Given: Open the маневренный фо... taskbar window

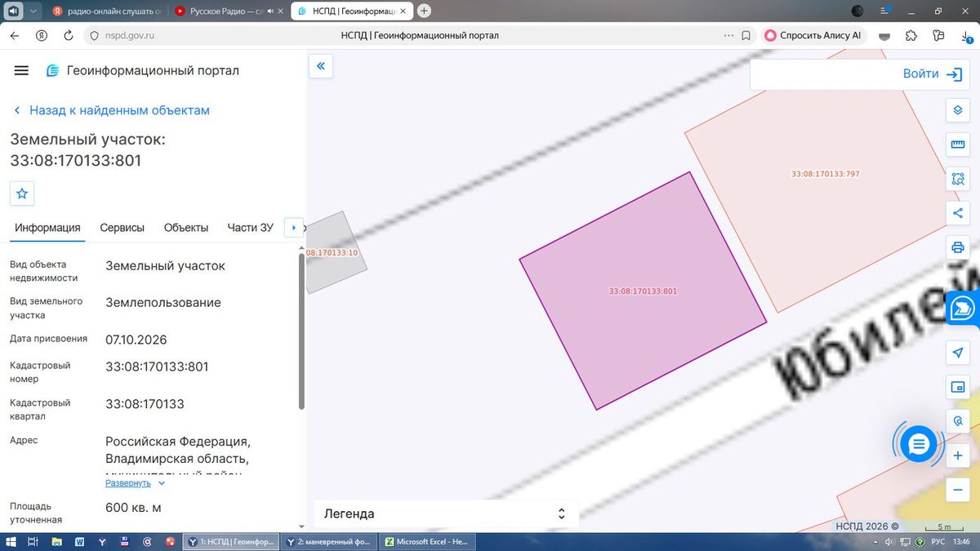Looking at the screenshot, I should 329,541.
